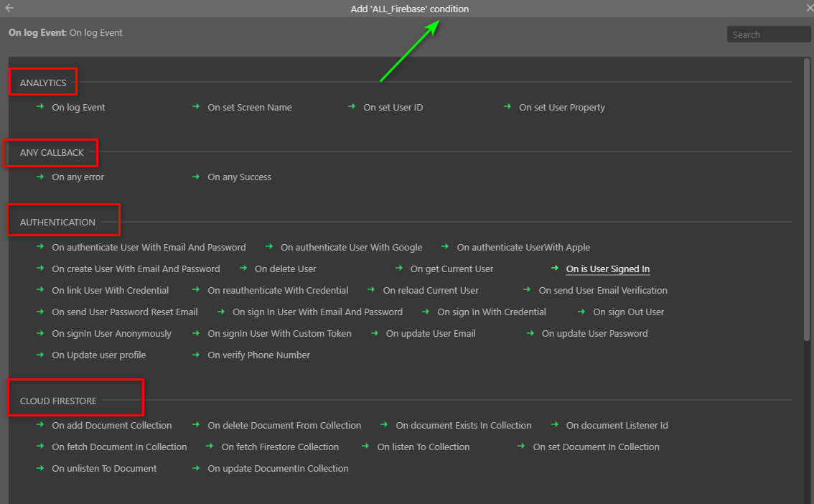Click the green arrow beside On log Event

pos(40,107)
